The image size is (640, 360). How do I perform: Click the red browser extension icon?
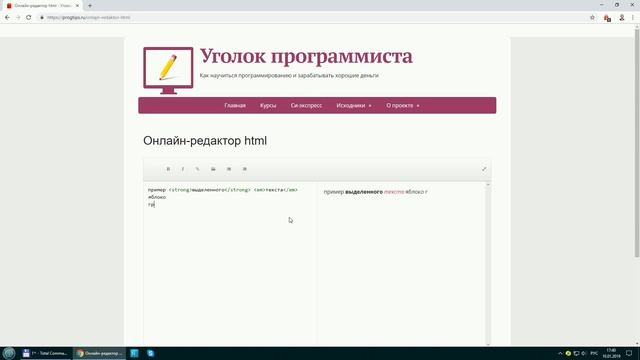tap(607, 18)
